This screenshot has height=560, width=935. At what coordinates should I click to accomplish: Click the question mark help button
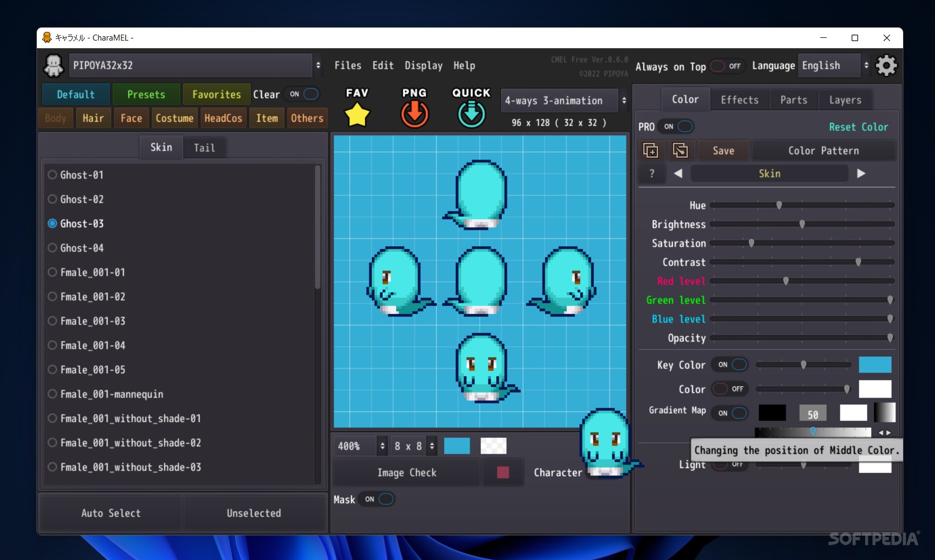652,174
